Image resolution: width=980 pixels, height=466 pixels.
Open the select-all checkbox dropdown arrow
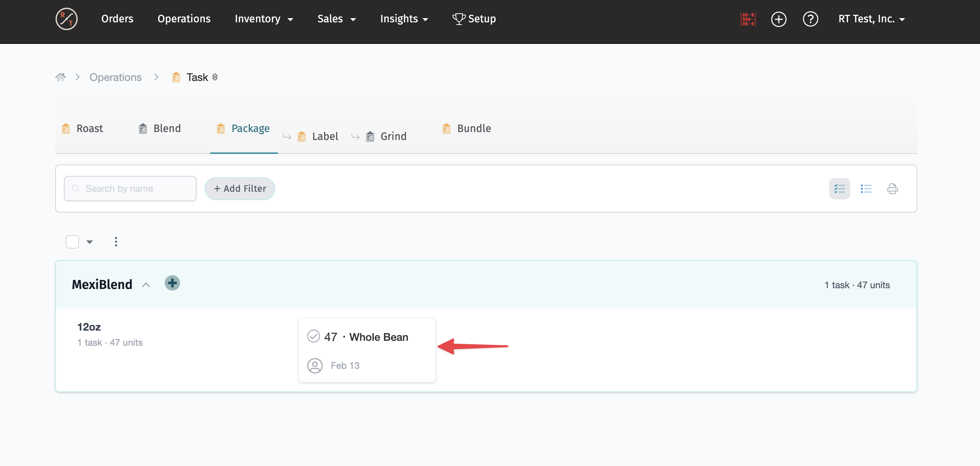click(x=90, y=242)
